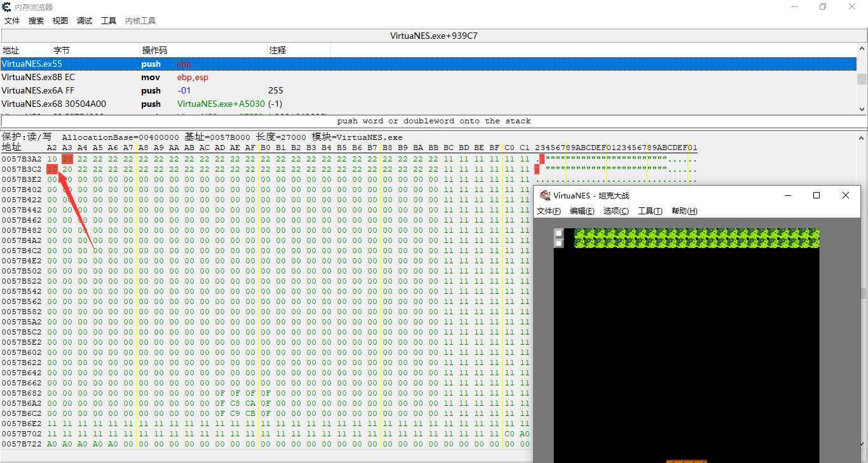Click the 注释 column header in disassembler
Viewport: 868px width, 463px height.
click(299, 50)
